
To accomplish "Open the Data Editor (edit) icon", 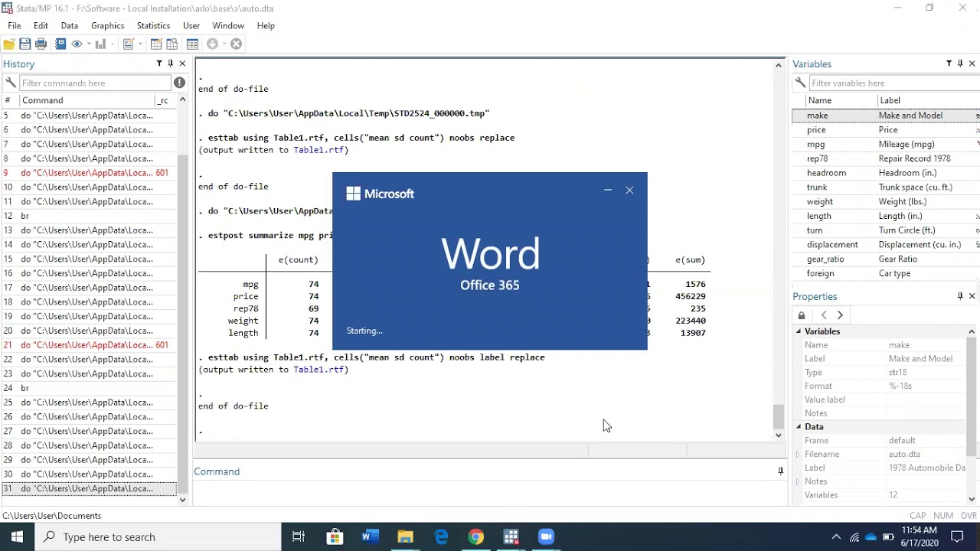I will [156, 44].
